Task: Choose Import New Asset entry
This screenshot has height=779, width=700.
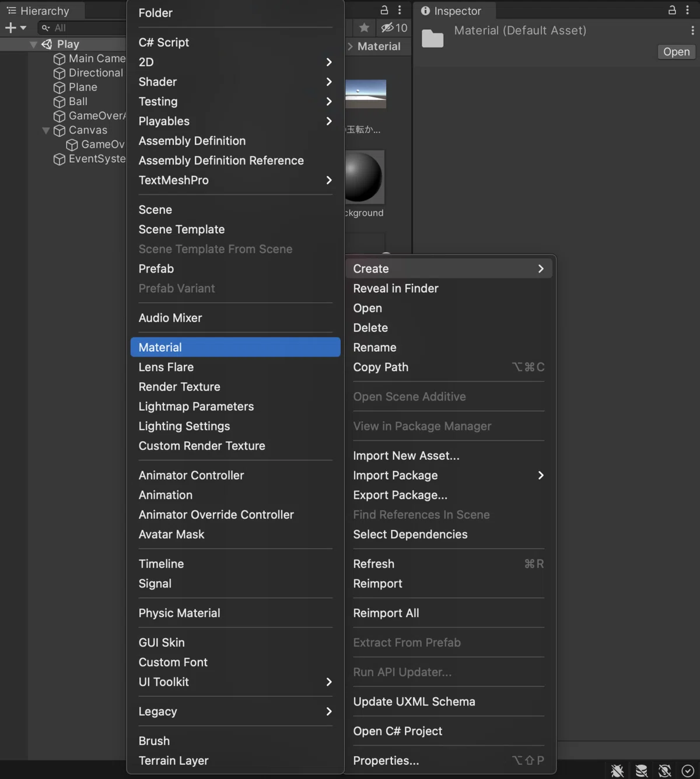Action: (449, 456)
